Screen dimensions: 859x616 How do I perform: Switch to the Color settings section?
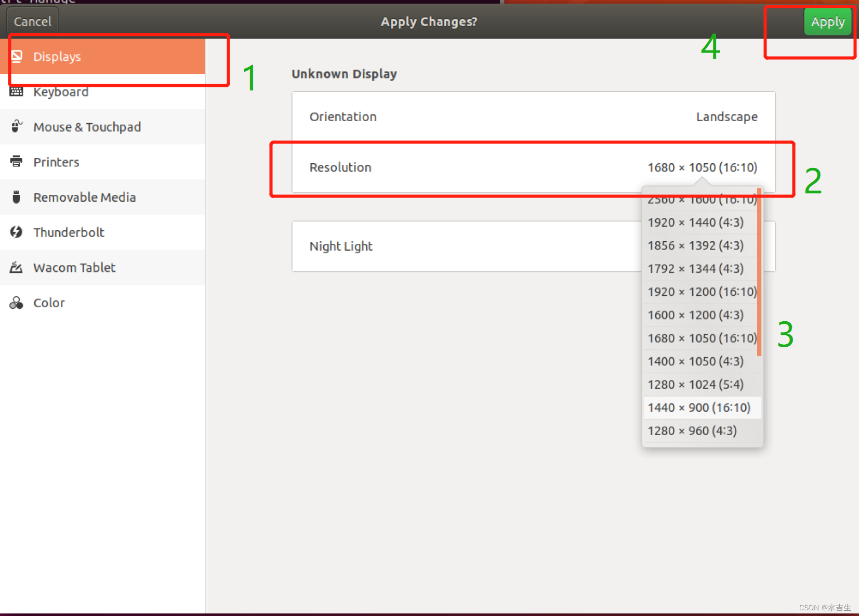(x=49, y=303)
